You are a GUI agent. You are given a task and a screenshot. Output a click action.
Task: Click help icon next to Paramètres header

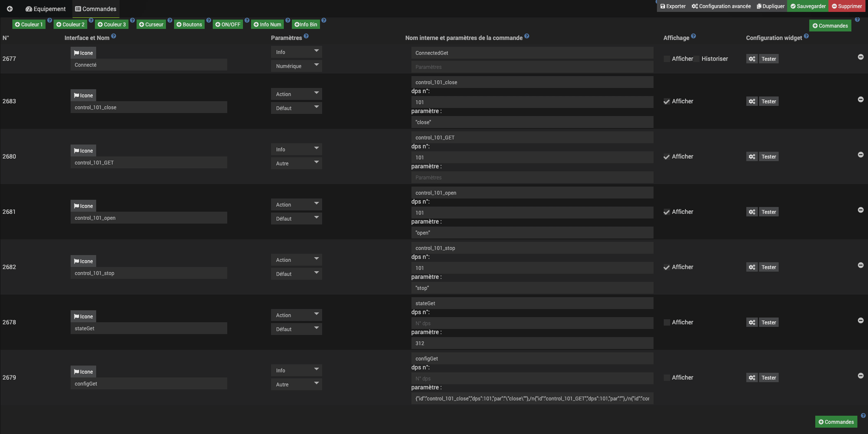306,36
